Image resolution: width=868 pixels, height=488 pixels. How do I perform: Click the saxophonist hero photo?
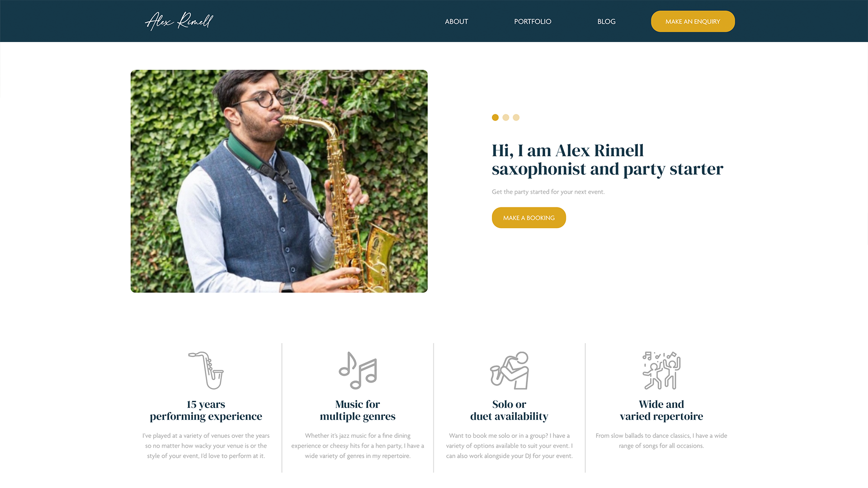click(279, 181)
